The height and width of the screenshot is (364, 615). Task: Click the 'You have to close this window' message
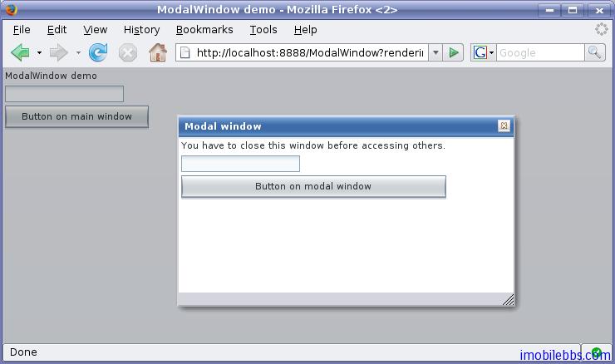pos(313,145)
